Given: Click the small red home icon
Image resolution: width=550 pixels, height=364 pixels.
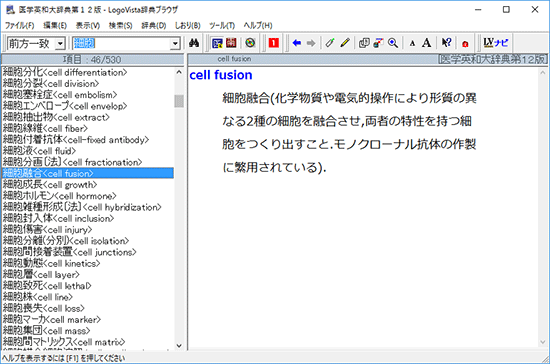Looking at the screenshot, I should click(x=465, y=44).
